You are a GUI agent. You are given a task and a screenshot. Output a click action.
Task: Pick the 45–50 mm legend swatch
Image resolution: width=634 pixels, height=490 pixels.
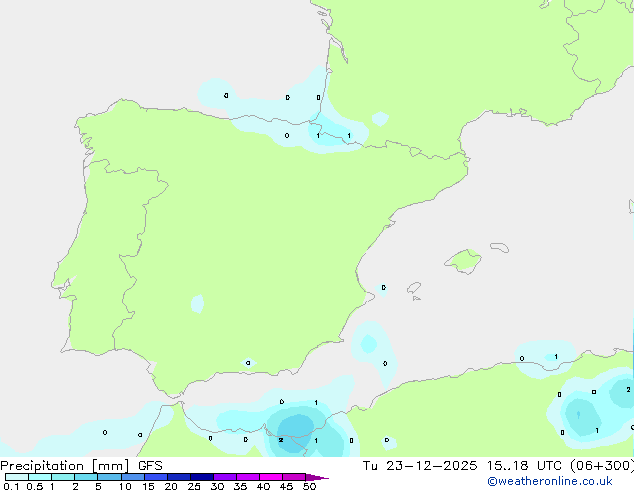point(294,477)
